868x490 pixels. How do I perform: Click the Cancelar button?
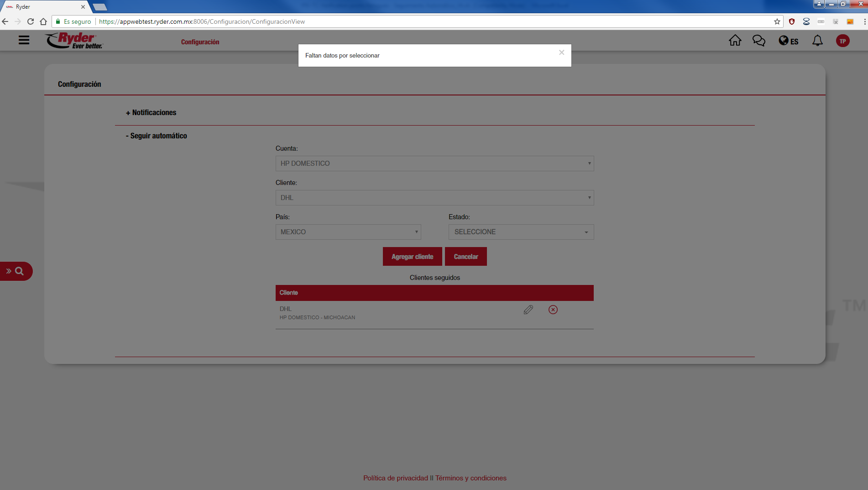pos(465,257)
